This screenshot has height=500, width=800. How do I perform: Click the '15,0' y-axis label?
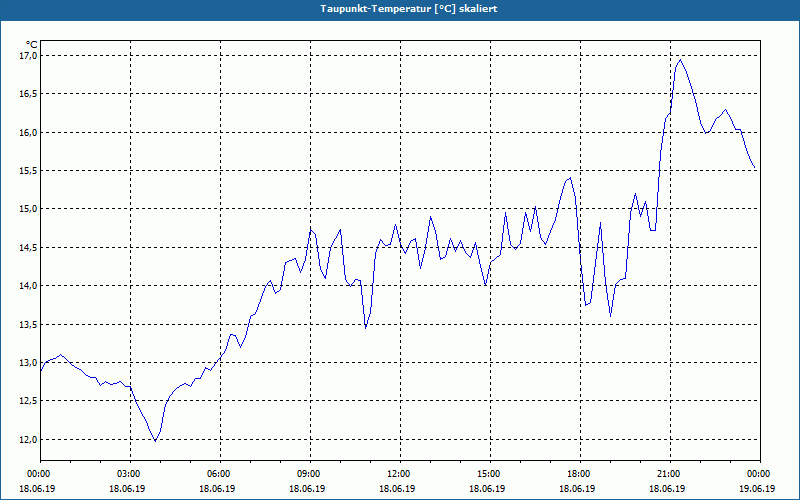pos(28,209)
